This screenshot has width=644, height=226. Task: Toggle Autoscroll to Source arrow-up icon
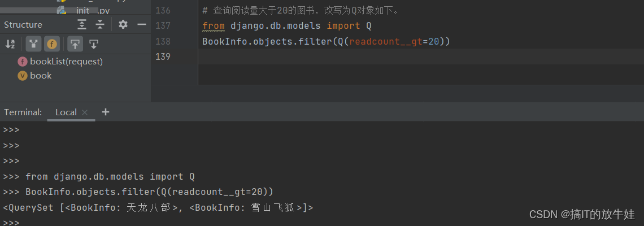75,44
